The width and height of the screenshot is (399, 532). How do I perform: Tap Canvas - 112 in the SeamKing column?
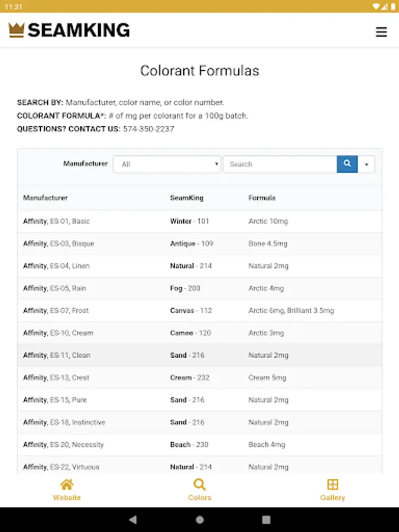(x=192, y=311)
